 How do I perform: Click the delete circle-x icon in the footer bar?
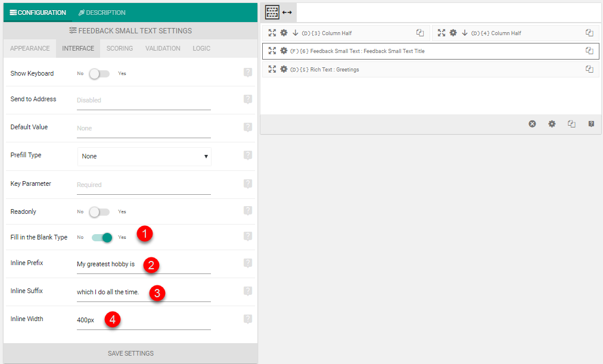[x=532, y=124]
